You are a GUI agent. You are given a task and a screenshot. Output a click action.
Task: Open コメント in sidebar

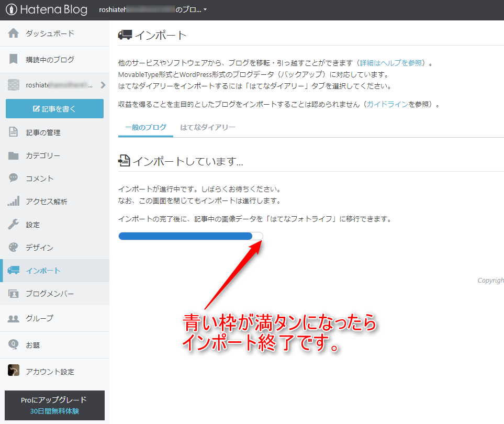(40, 178)
